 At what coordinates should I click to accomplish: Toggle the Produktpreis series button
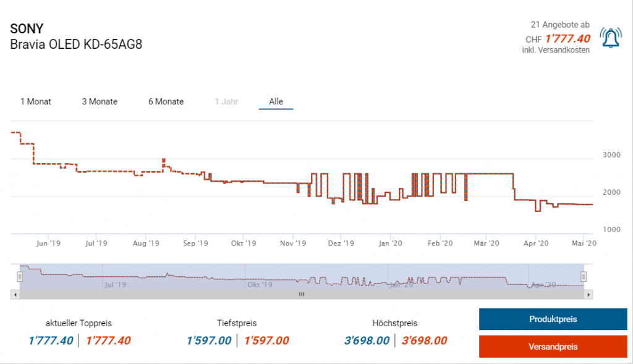coord(553,320)
